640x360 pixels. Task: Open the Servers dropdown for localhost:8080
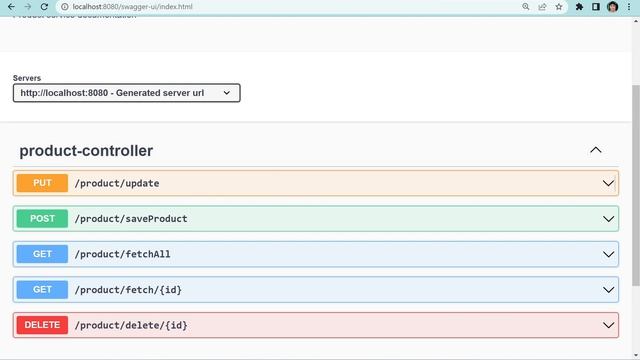tap(127, 93)
